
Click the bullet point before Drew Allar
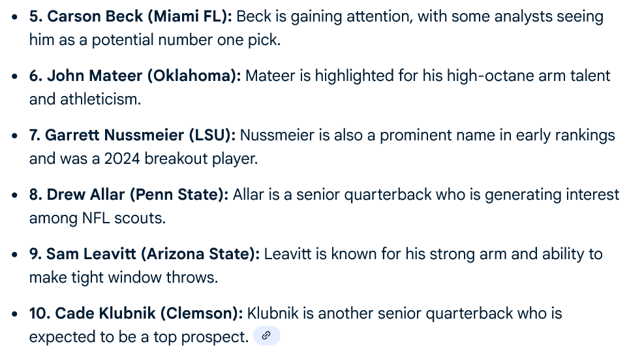15,196
